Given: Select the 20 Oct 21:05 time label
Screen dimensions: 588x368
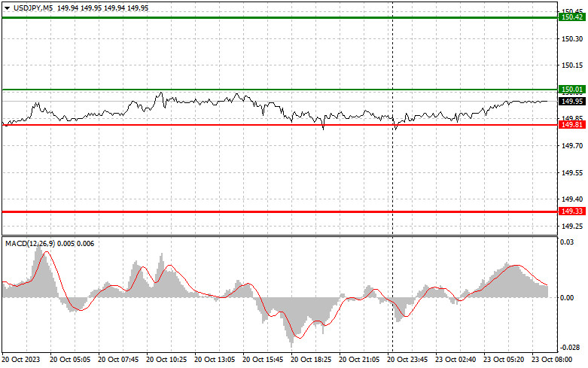Looking at the screenshot, I should click(x=359, y=360).
